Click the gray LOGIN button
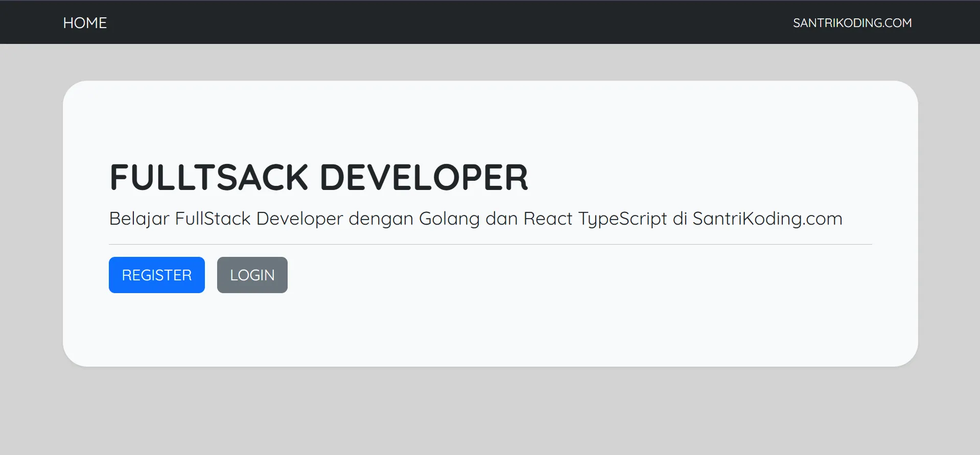This screenshot has width=980, height=455. (x=252, y=275)
